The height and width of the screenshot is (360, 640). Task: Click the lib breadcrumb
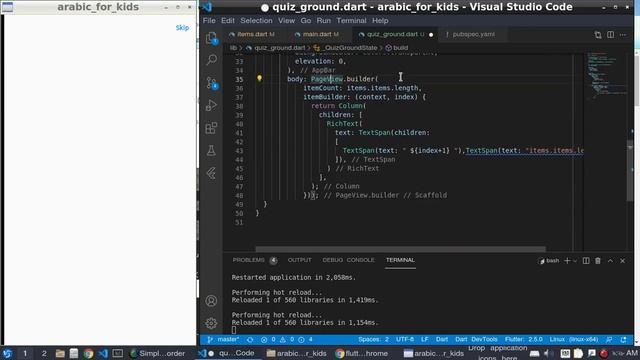[233, 48]
